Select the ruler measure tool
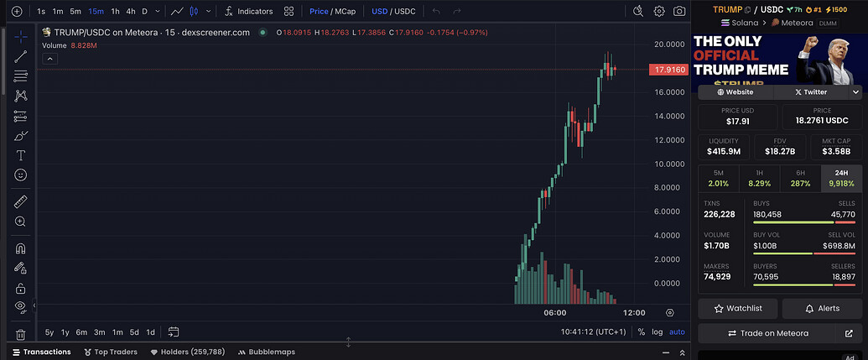This screenshot has height=360, width=868. (x=20, y=201)
